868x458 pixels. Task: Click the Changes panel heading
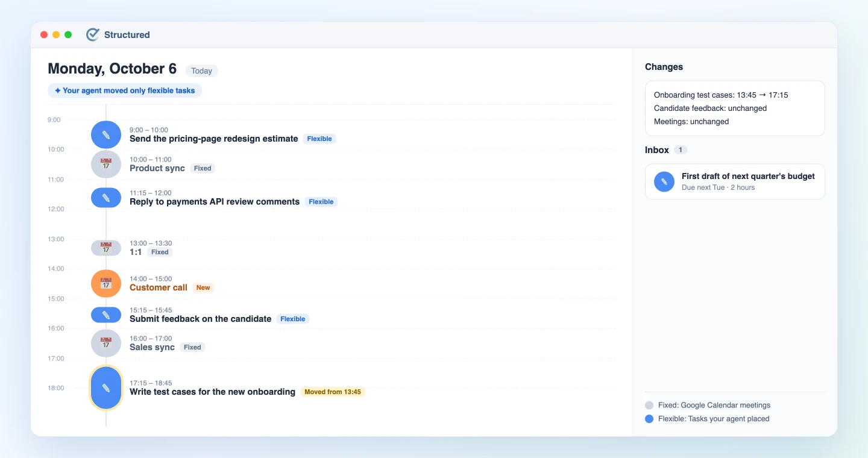pyautogui.click(x=664, y=67)
